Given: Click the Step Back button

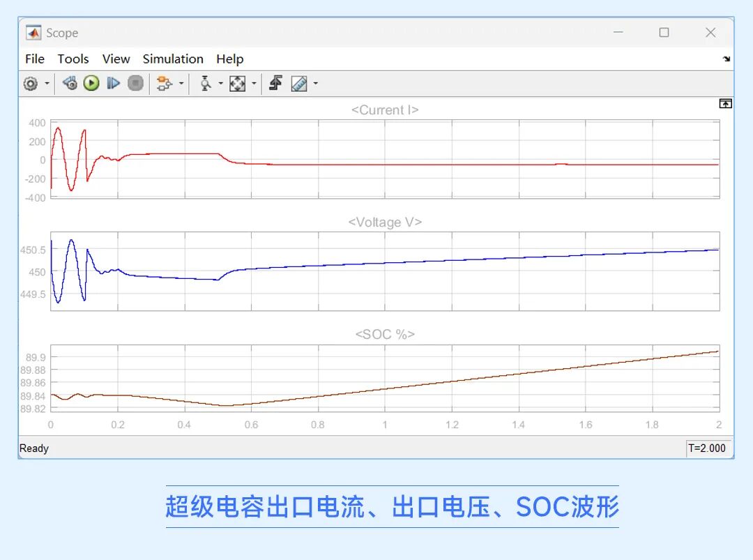Looking at the screenshot, I should click(70, 84).
